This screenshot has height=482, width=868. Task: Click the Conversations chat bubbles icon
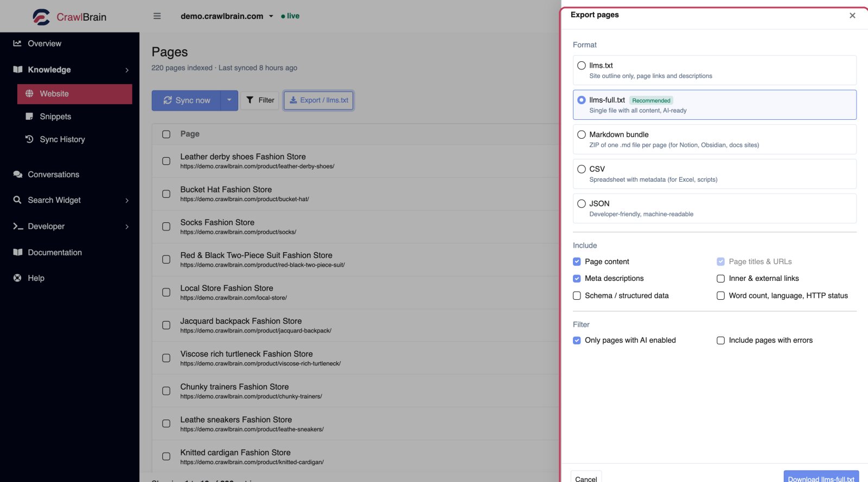point(18,175)
